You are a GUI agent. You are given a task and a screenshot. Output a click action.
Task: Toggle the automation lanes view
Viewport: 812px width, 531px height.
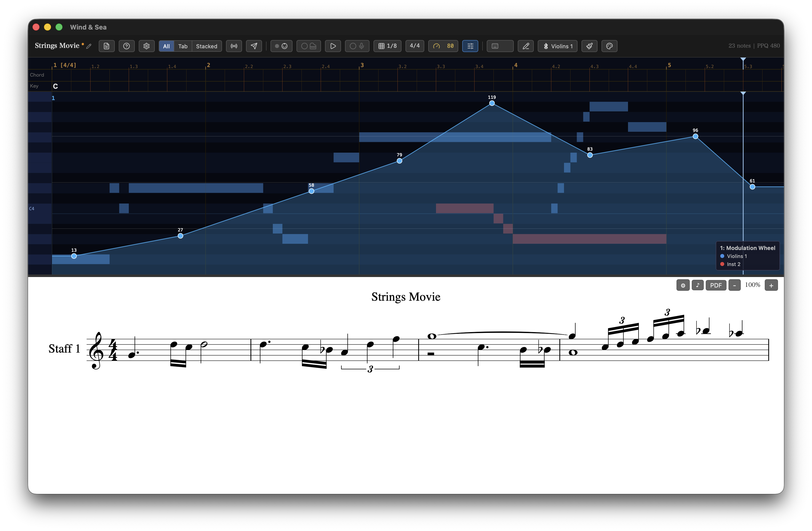coord(470,46)
